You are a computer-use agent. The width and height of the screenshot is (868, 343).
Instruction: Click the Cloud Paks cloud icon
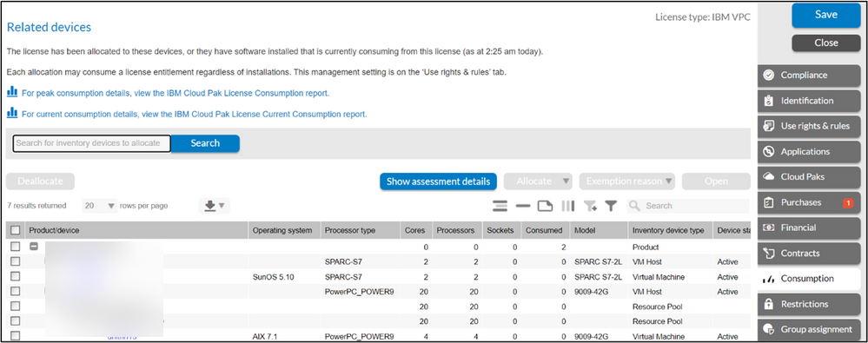[768, 177]
